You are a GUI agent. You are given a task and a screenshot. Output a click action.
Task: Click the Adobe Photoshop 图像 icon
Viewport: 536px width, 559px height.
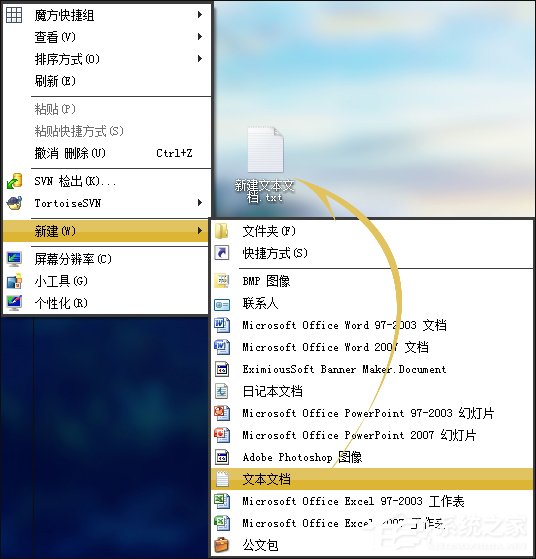point(222,457)
